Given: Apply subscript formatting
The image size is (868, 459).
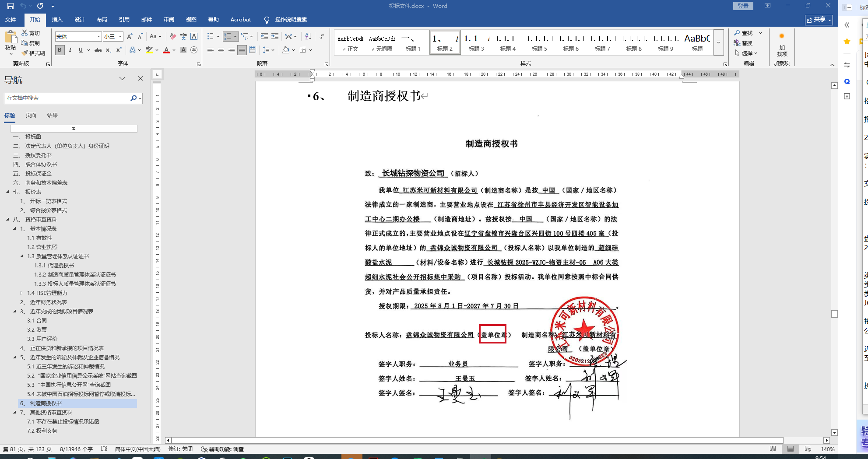Looking at the screenshot, I should (x=109, y=50).
